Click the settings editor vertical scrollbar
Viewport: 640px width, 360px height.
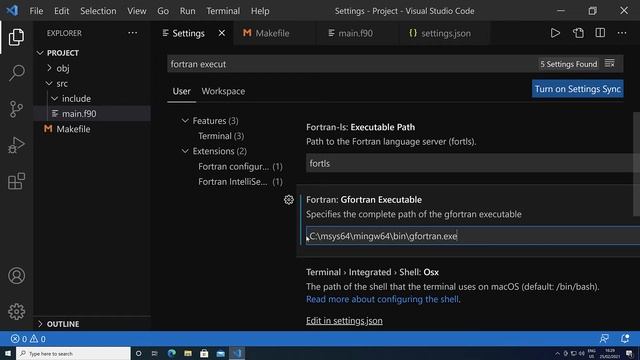point(636,164)
